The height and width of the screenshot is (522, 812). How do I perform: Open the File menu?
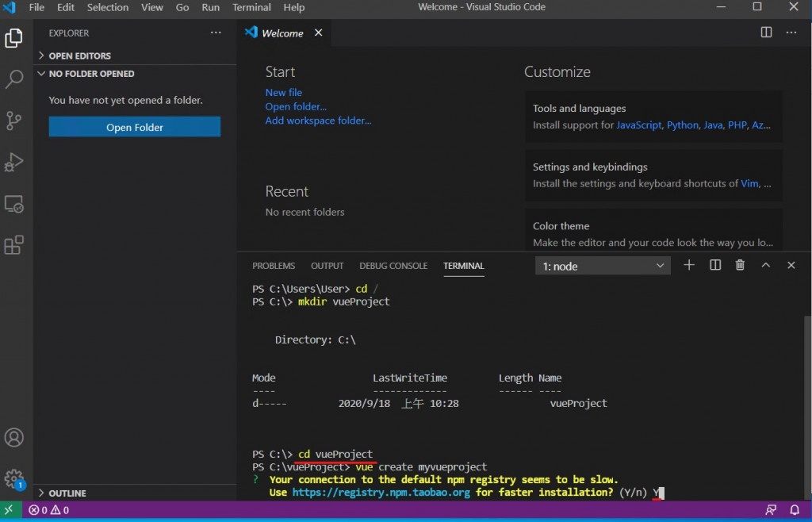[36, 7]
